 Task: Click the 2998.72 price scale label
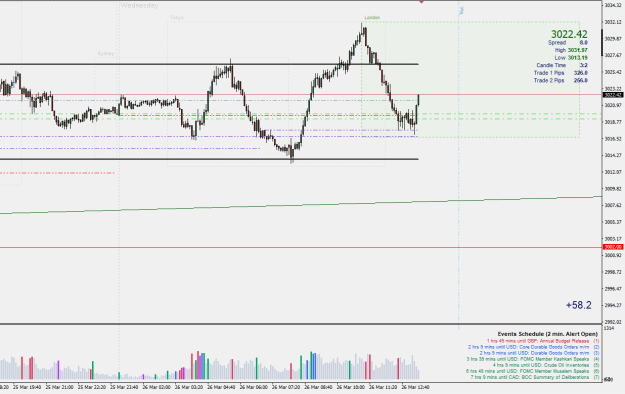coord(613,272)
